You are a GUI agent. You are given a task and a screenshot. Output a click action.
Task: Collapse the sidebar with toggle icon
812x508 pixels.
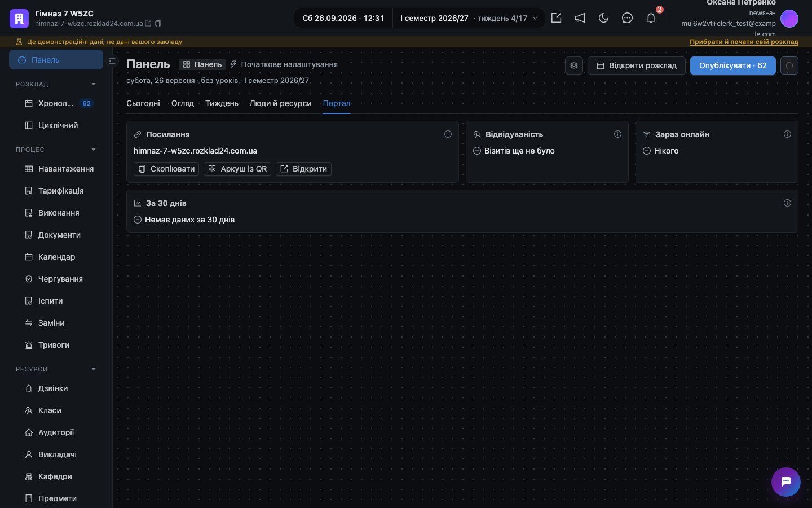(x=112, y=60)
